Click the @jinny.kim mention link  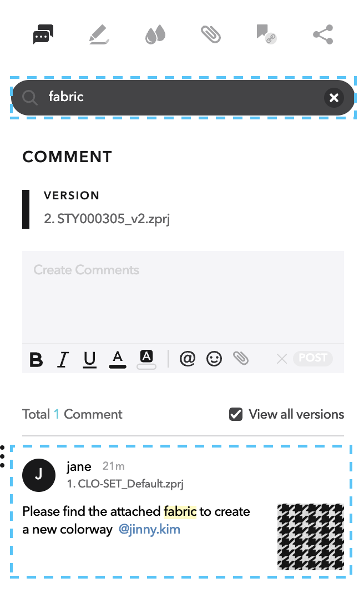[x=149, y=529]
